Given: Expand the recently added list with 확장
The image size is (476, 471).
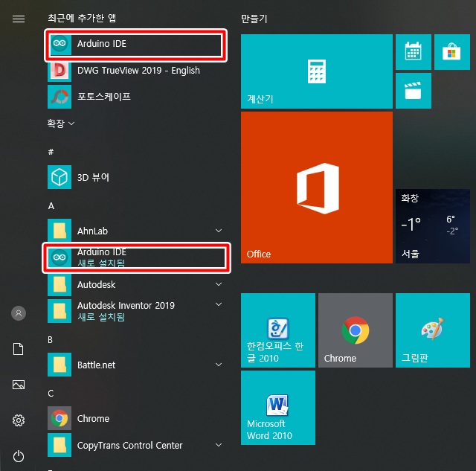Looking at the screenshot, I should [x=60, y=124].
